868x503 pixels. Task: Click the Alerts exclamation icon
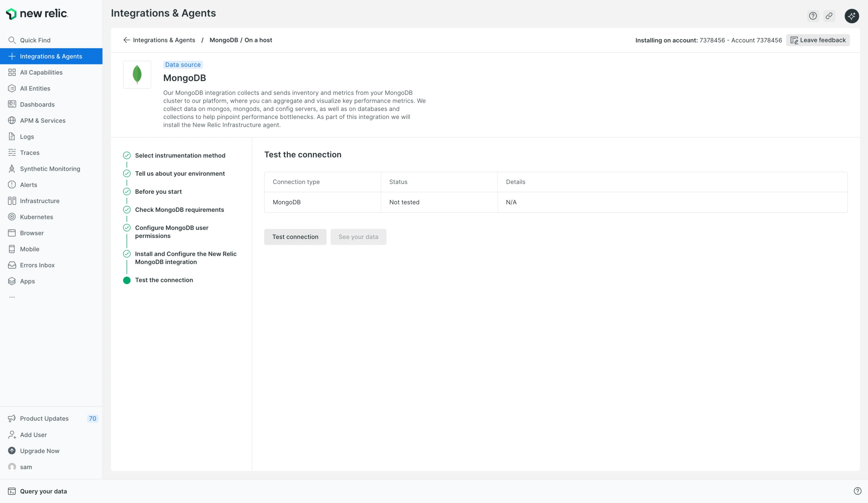click(x=12, y=185)
